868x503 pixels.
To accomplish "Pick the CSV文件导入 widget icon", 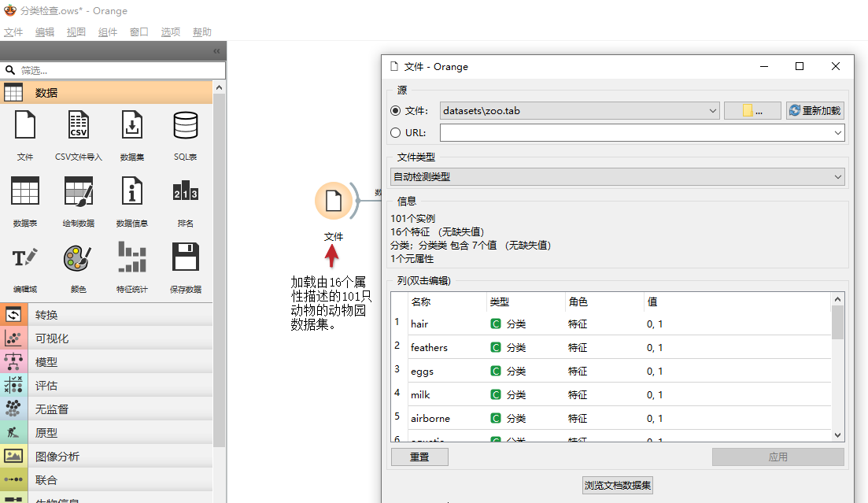I will (x=78, y=125).
